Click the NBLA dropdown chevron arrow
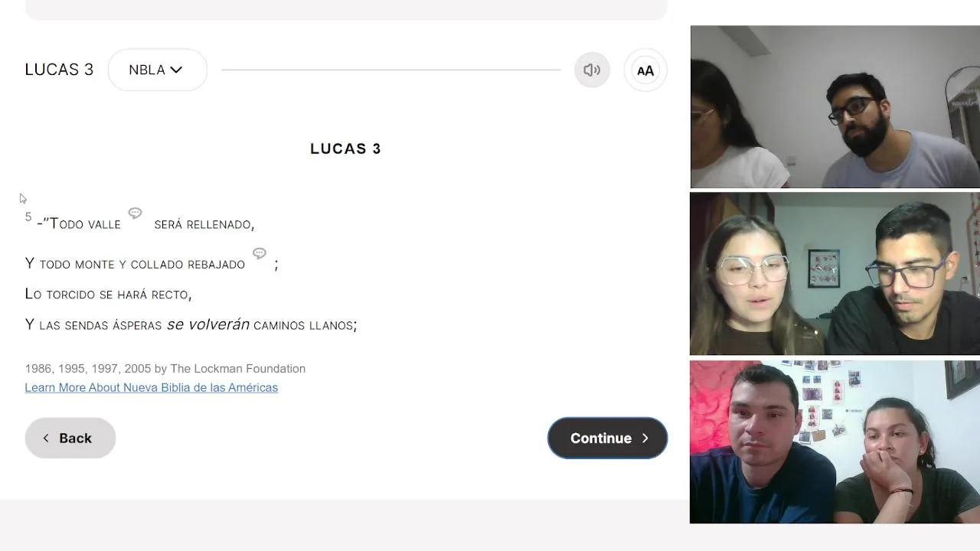 click(x=176, y=70)
